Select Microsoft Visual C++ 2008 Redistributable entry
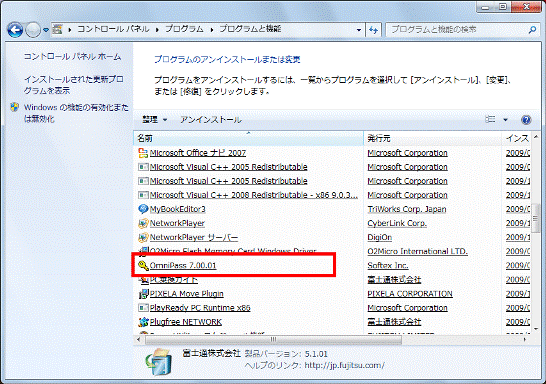The image size is (546, 384). coord(254,195)
